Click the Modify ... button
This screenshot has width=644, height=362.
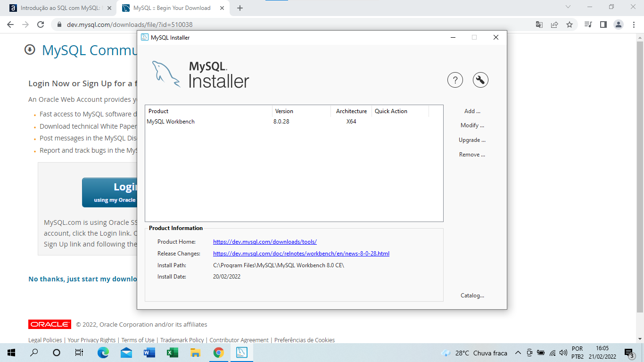[472, 125]
